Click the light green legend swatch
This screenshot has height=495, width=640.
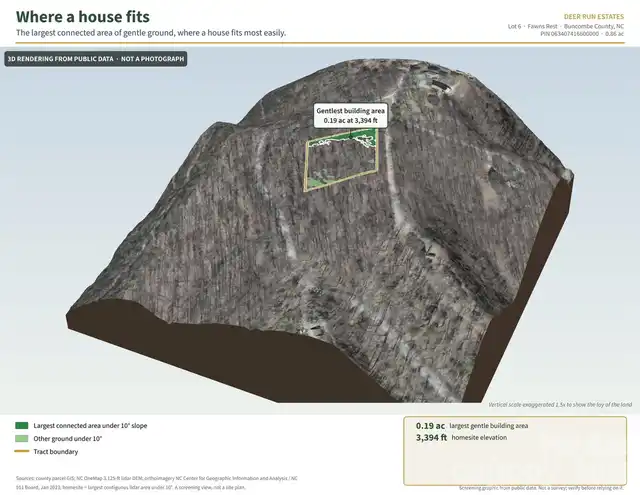point(22,439)
